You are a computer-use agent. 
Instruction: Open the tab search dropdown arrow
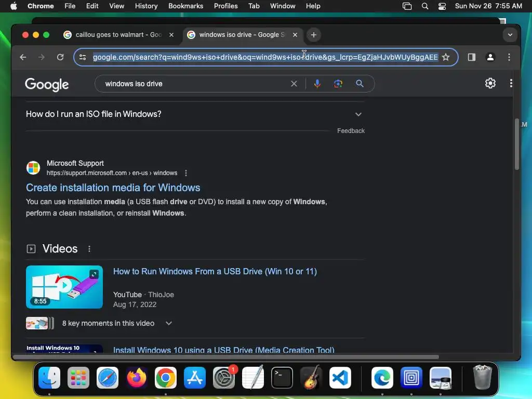pos(510,35)
